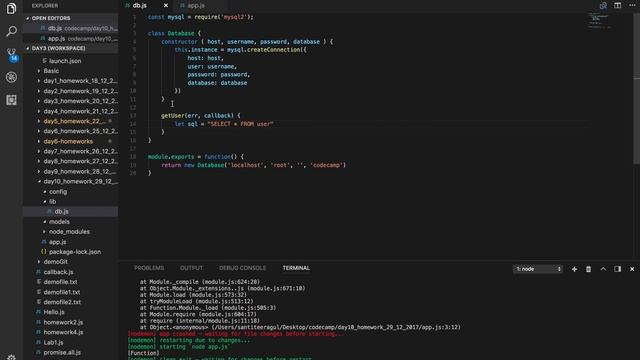Close the db.js editor tab
The image size is (640, 360).
166,5
